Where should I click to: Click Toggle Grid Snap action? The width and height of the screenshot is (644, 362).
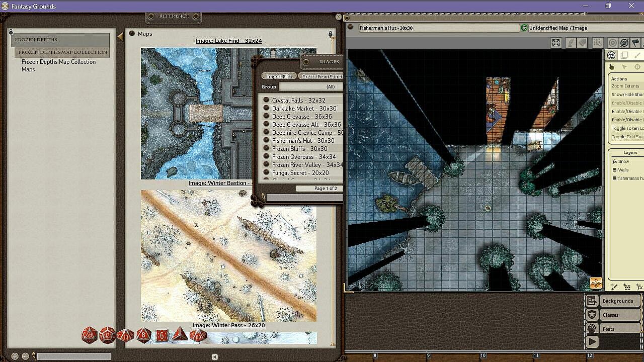coord(627,137)
